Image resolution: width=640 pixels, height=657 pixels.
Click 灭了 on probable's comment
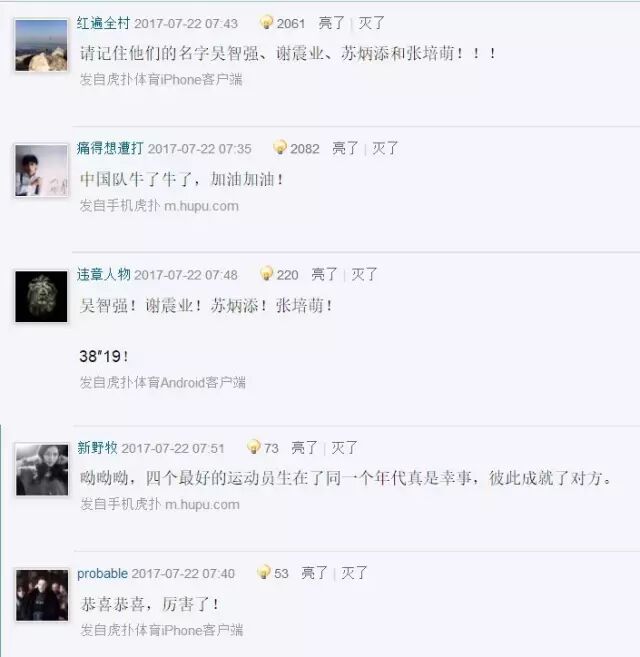coord(355,573)
